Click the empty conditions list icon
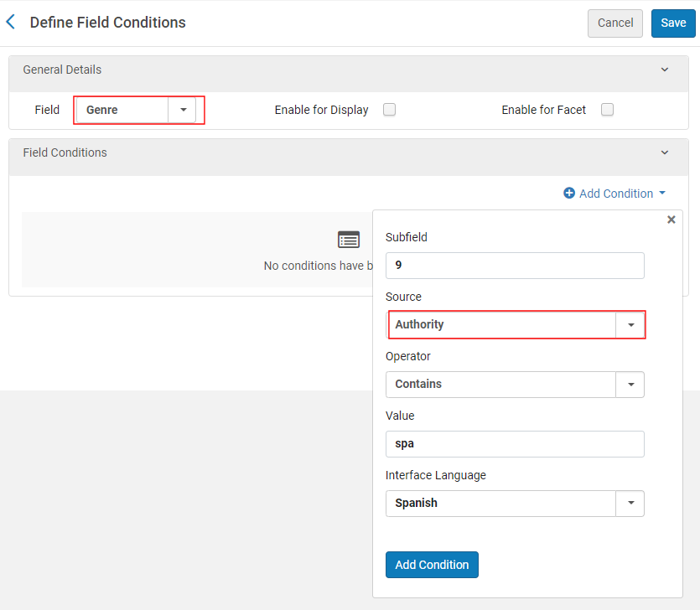Screen dimensions: 700x610 click(x=349, y=240)
